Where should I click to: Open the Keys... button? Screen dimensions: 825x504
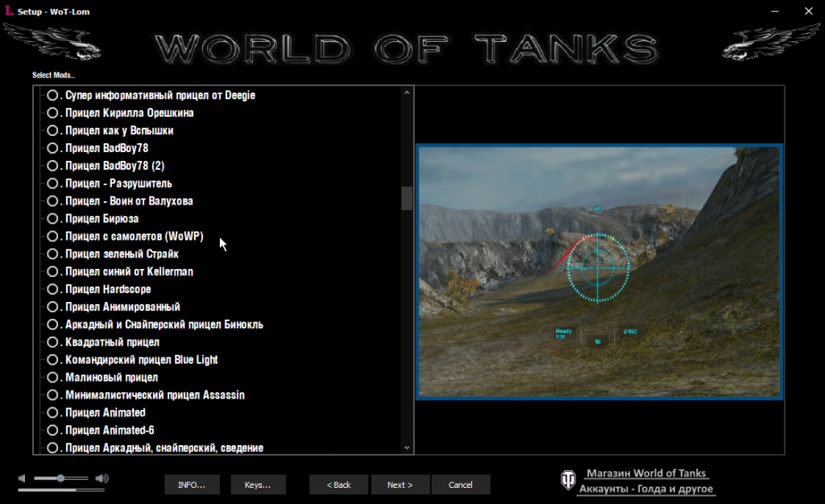[258, 485]
